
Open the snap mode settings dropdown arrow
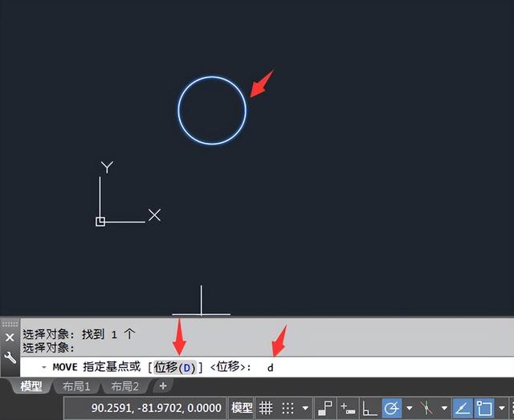click(x=305, y=409)
